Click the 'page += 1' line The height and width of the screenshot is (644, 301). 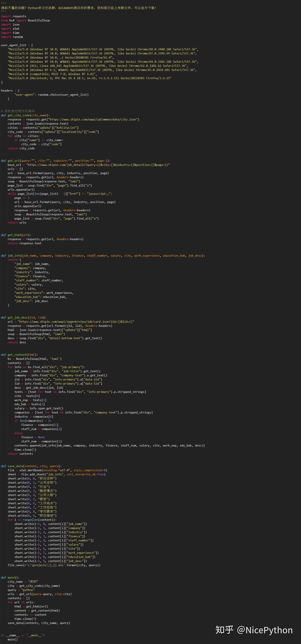22,198
